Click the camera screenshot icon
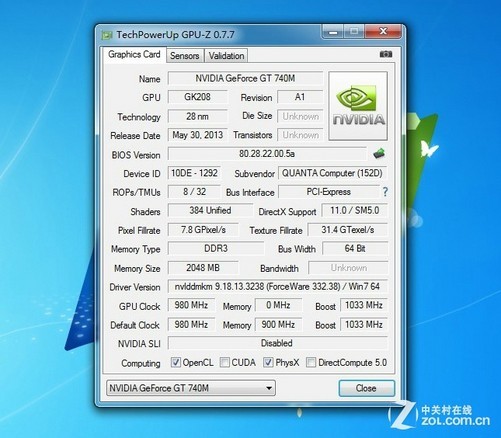The image size is (501, 438). (386, 54)
